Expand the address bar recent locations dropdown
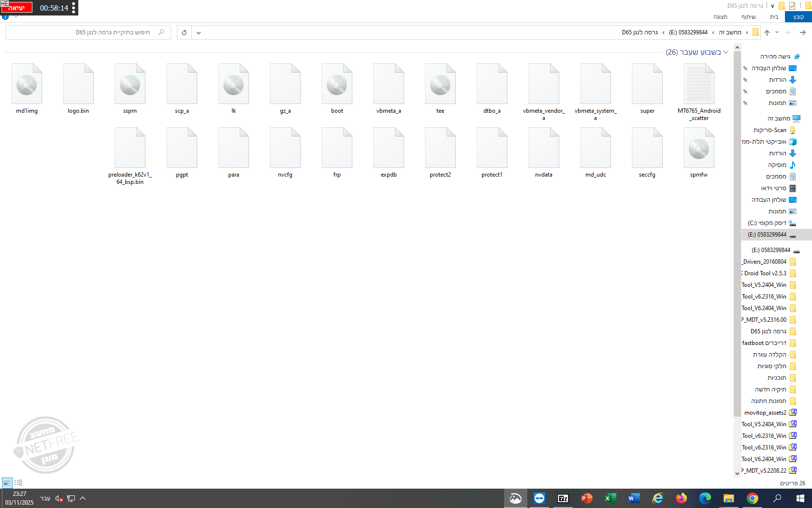Viewport: 812px width, 508px height. point(777,32)
